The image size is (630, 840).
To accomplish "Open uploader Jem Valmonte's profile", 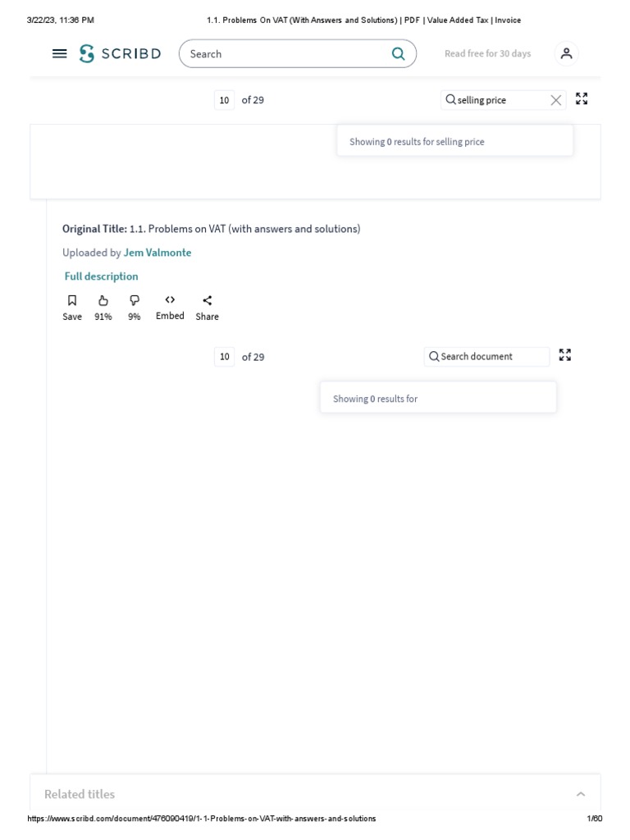I will [157, 253].
